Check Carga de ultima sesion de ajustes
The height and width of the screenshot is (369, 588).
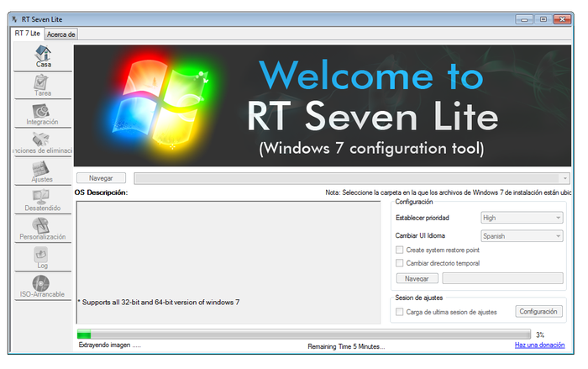point(399,312)
